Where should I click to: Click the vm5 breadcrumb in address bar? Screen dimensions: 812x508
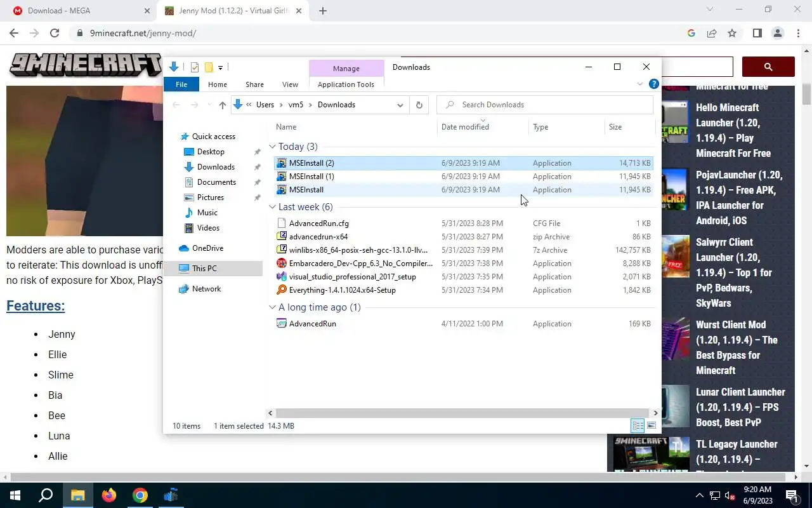pos(296,105)
